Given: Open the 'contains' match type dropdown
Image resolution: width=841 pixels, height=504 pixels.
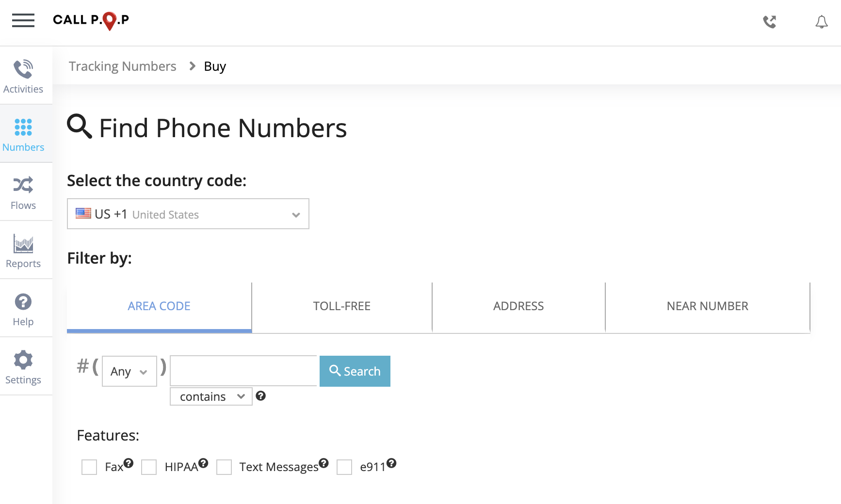Looking at the screenshot, I should click(210, 396).
